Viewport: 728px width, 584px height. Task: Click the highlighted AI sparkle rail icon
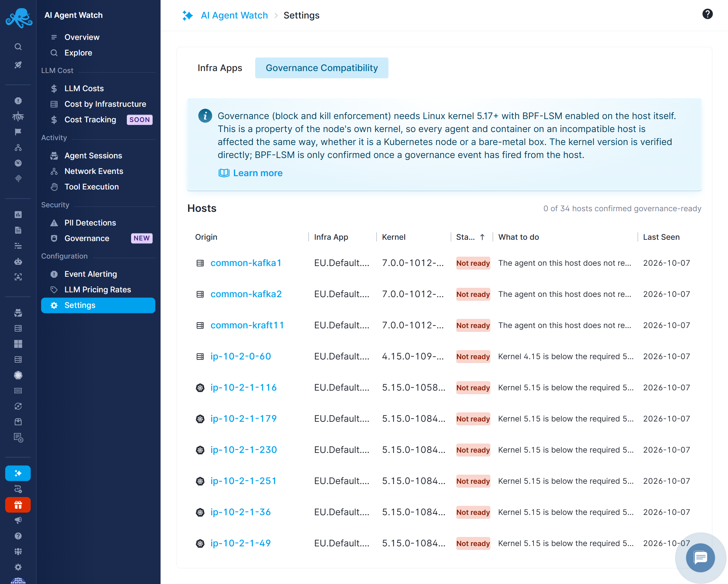[x=18, y=473]
